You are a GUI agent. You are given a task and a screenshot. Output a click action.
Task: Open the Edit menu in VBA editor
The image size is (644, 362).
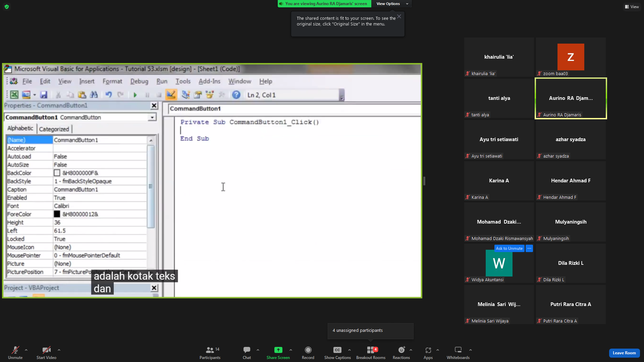coord(45,81)
